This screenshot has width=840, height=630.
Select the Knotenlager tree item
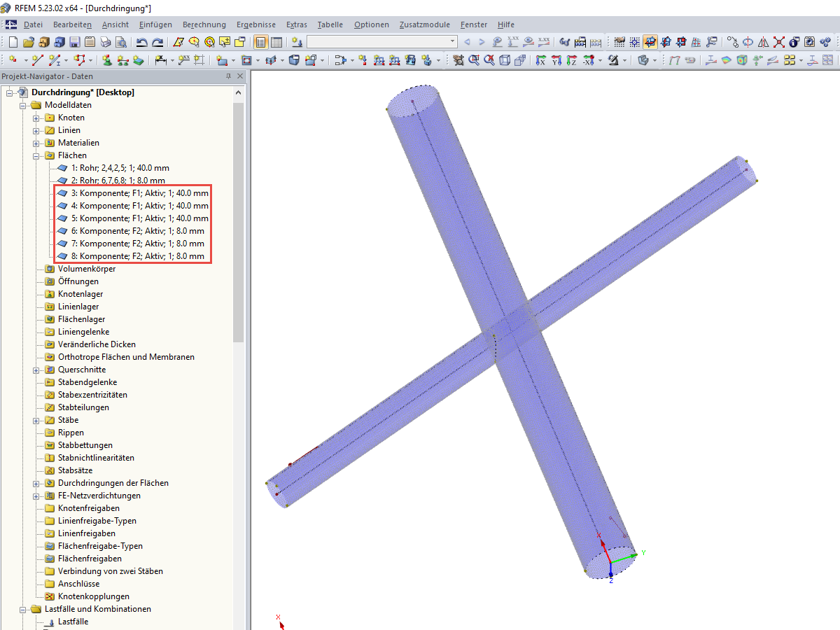[80, 294]
